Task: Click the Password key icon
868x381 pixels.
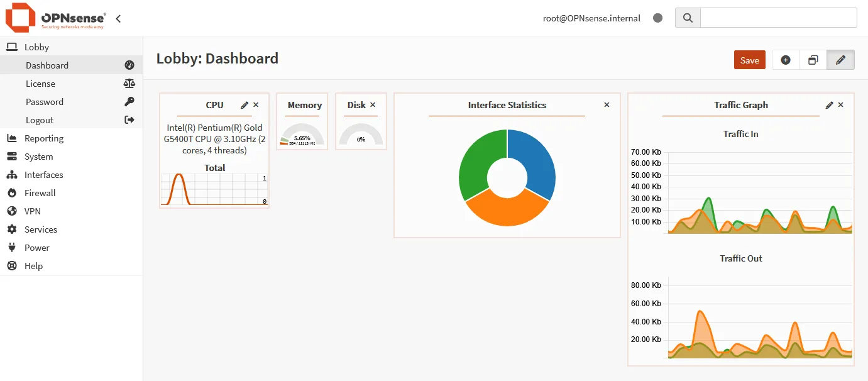Action: [129, 101]
